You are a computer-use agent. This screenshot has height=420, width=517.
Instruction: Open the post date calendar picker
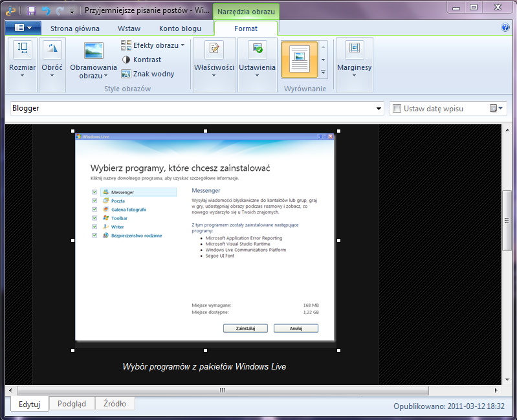496,108
